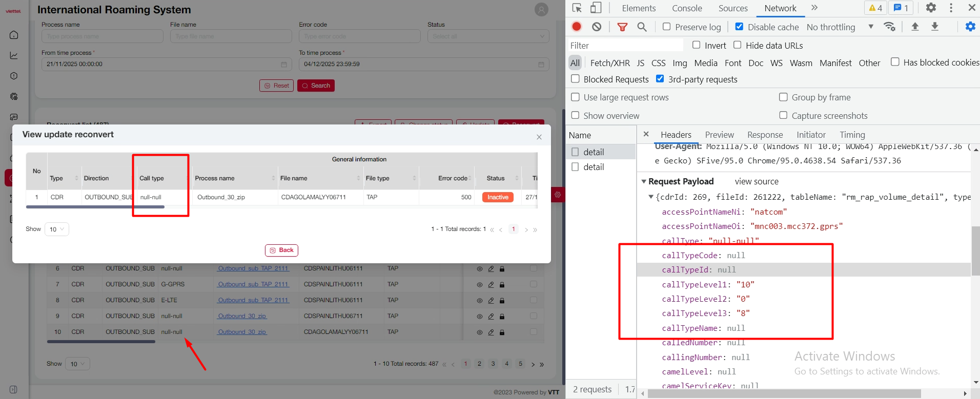Clear the network log
This screenshot has width=980, height=399.
(x=597, y=27)
